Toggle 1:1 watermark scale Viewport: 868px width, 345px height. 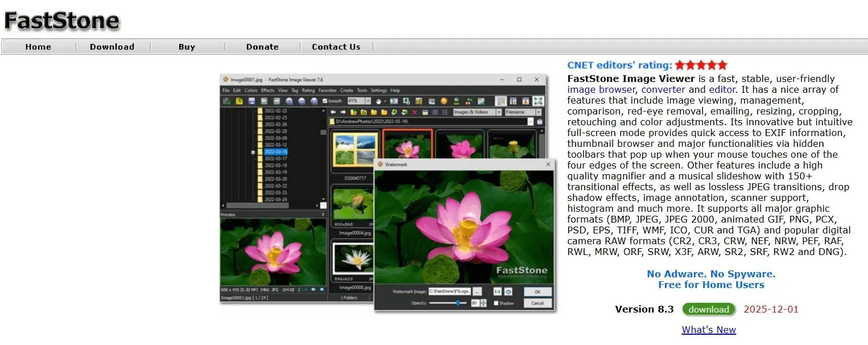498,291
